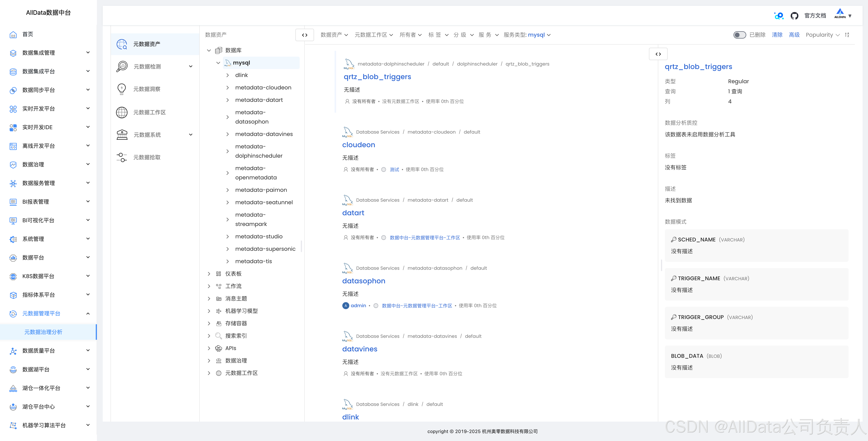Viewport: 868px width, 441px height.
Task: Open the cloudeon result title
Action: pos(359,145)
